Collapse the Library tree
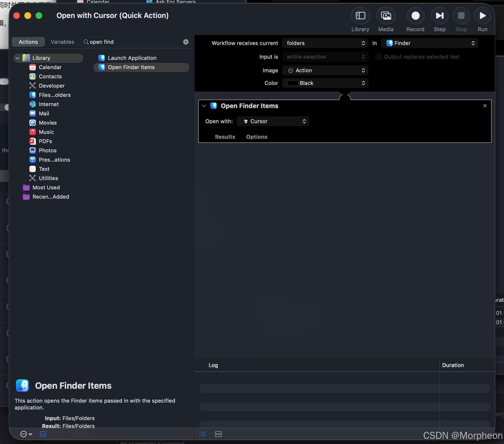This screenshot has width=504, height=444. click(x=18, y=58)
